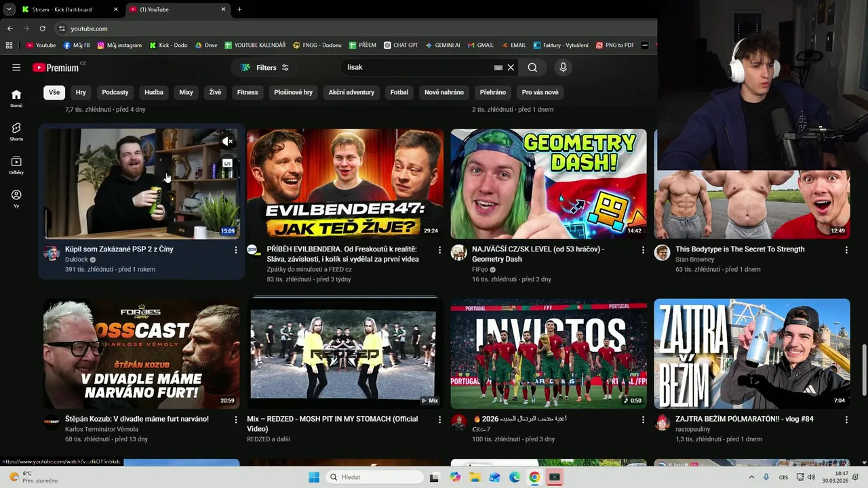Open FiFqo channel avatar
The height and width of the screenshot is (488, 868).
pyautogui.click(x=458, y=253)
